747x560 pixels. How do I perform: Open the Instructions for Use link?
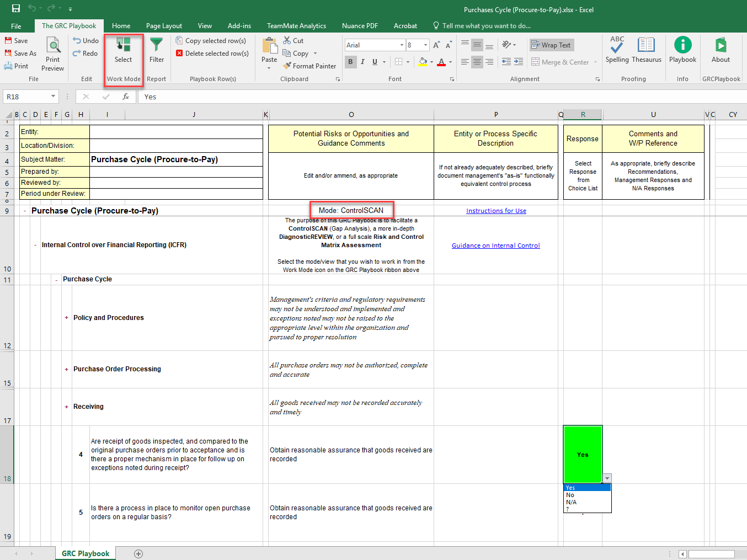(496, 211)
